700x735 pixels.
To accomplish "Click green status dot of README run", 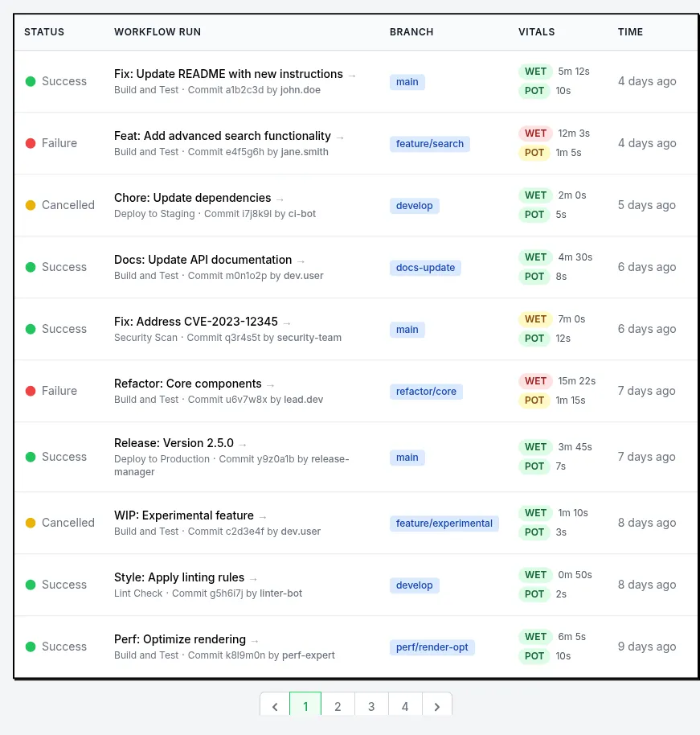I will [31, 81].
